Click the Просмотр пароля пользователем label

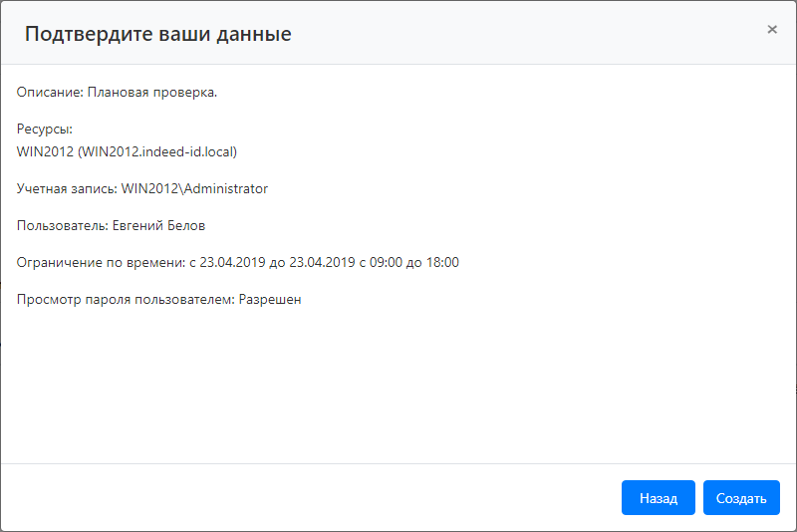coord(126,299)
